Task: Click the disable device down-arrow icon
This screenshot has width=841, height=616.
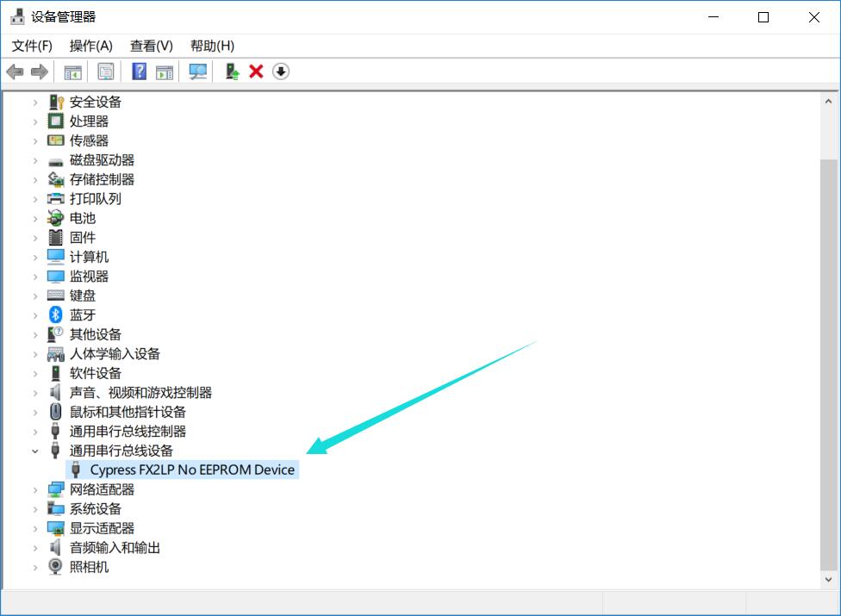Action: tap(281, 72)
